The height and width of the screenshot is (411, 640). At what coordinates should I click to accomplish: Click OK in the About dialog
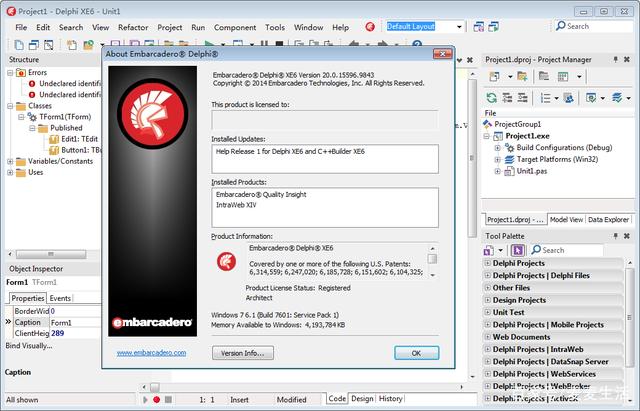pyautogui.click(x=416, y=353)
